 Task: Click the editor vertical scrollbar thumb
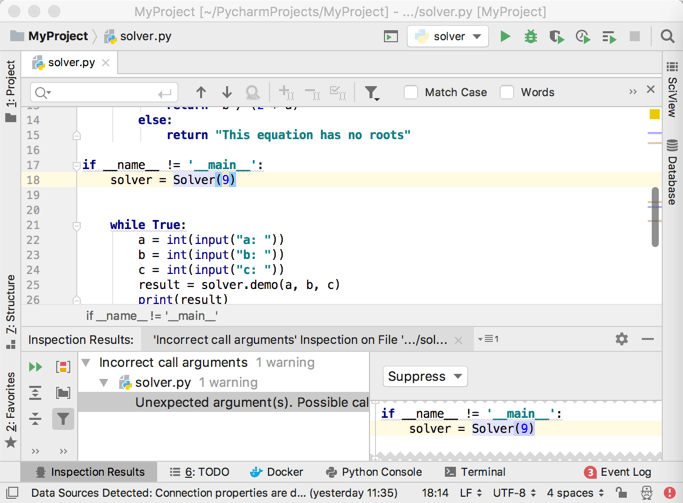point(655,217)
